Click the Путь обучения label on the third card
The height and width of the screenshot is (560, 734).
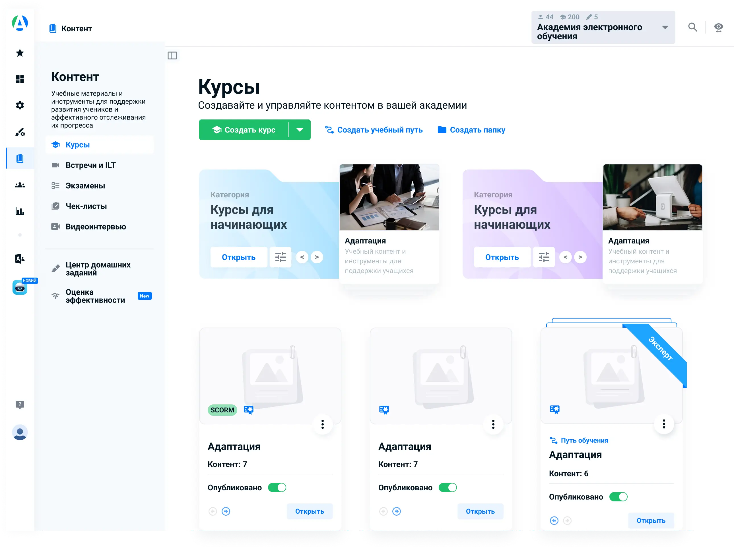(579, 440)
